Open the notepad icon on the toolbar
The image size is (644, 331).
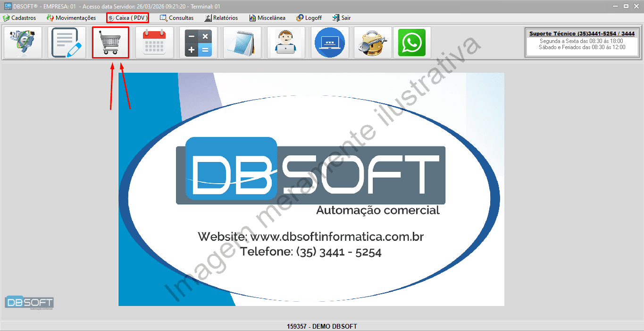coord(242,42)
